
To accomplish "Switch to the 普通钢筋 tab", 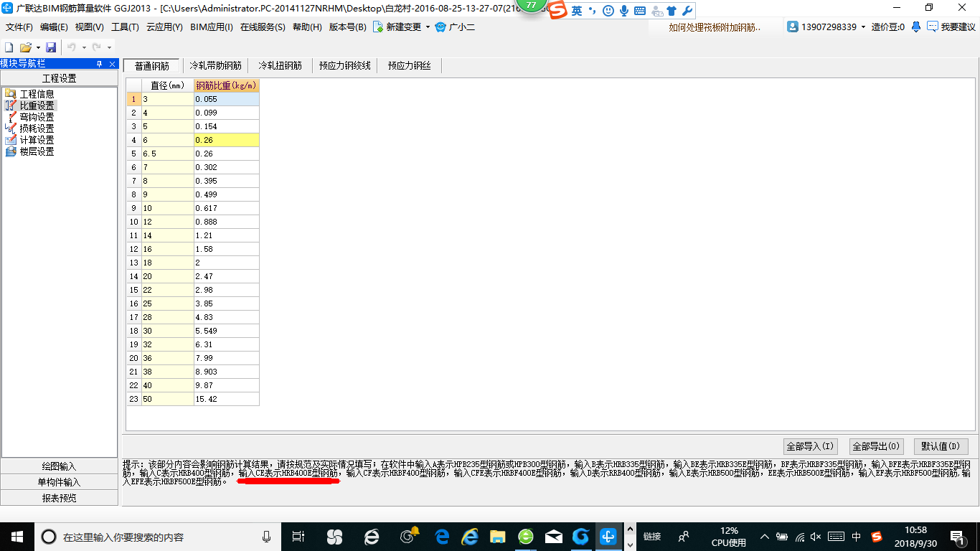I will 151,66.
